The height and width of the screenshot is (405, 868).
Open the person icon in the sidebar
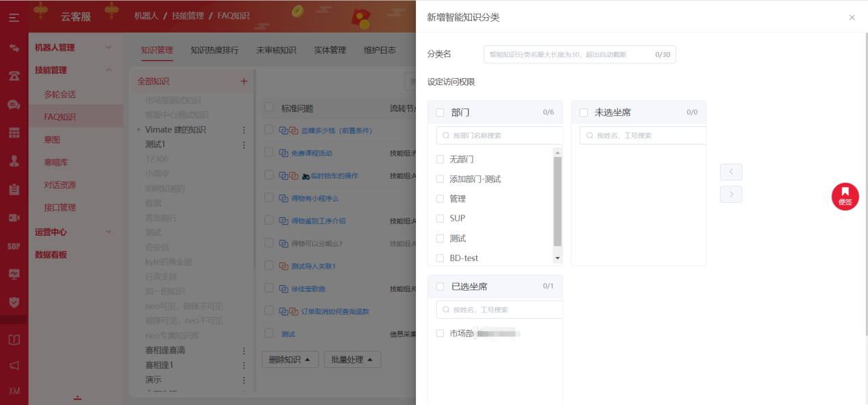coord(14,161)
